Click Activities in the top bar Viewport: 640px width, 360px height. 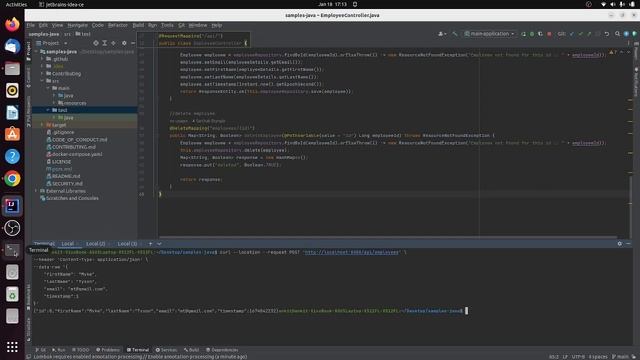[16, 4]
